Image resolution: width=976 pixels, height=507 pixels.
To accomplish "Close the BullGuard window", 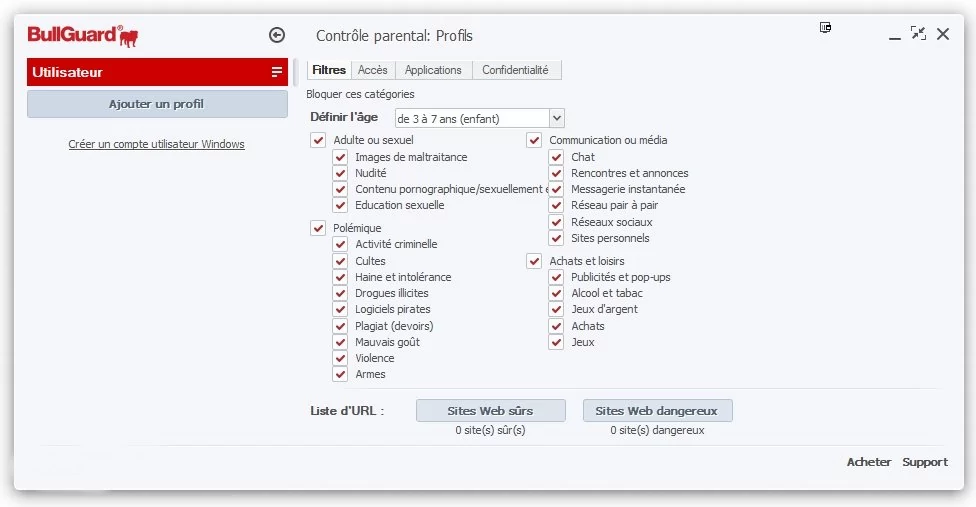I will [943, 34].
